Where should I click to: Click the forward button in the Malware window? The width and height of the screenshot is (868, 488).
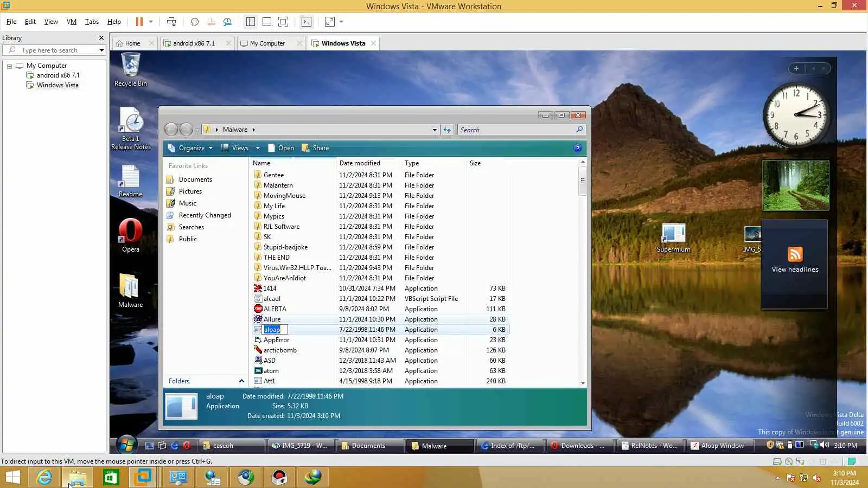click(x=186, y=130)
